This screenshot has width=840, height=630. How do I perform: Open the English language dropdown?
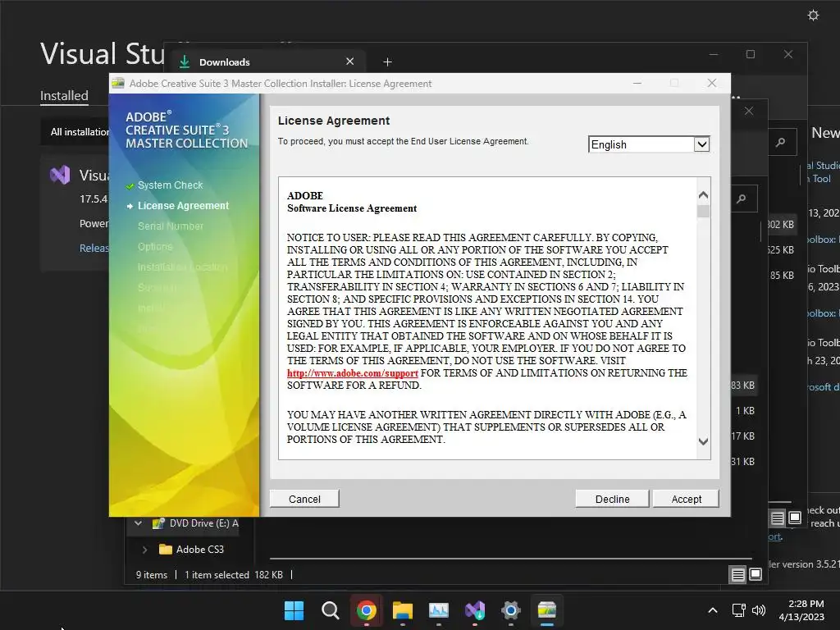click(x=649, y=144)
